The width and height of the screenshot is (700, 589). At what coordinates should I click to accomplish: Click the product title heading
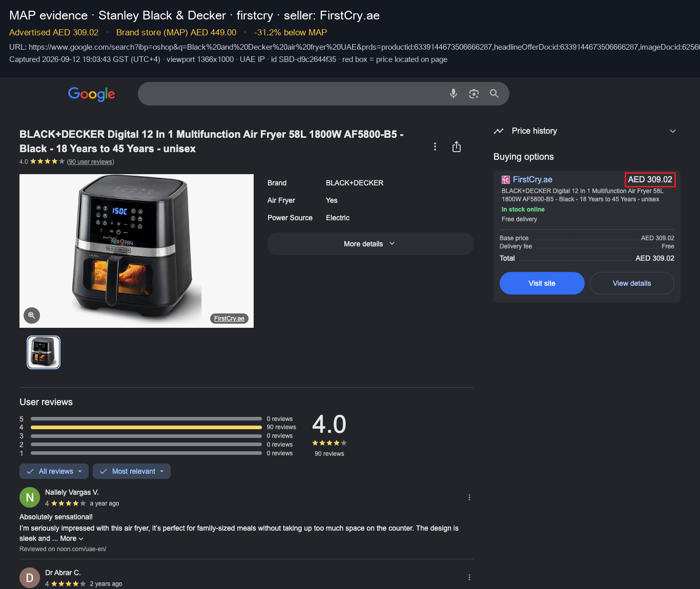212,141
